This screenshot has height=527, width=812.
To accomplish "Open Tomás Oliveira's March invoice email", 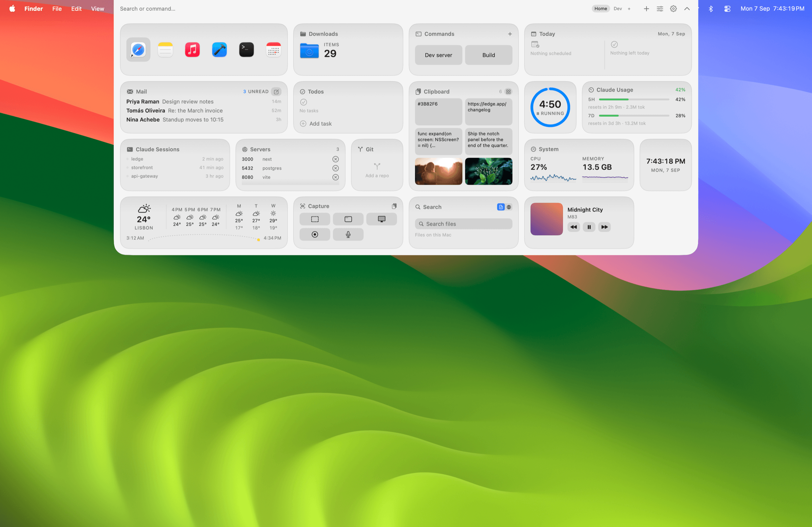I will click(204, 111).
